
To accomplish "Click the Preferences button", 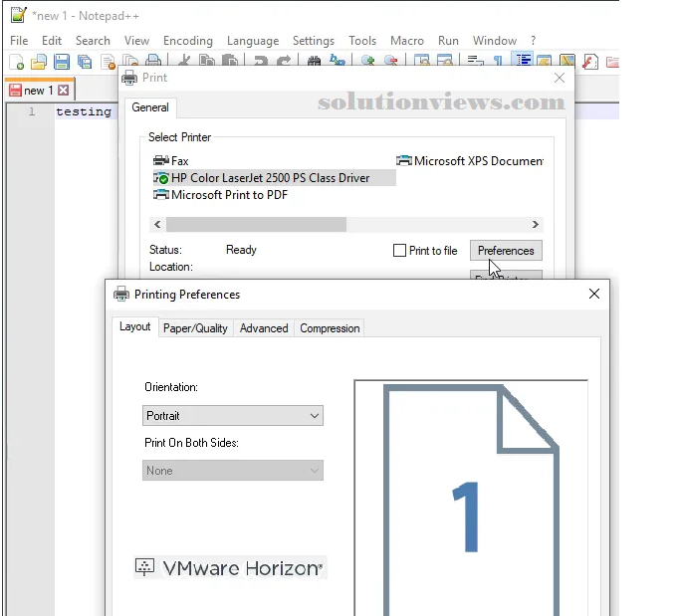I will coord(506,250).
